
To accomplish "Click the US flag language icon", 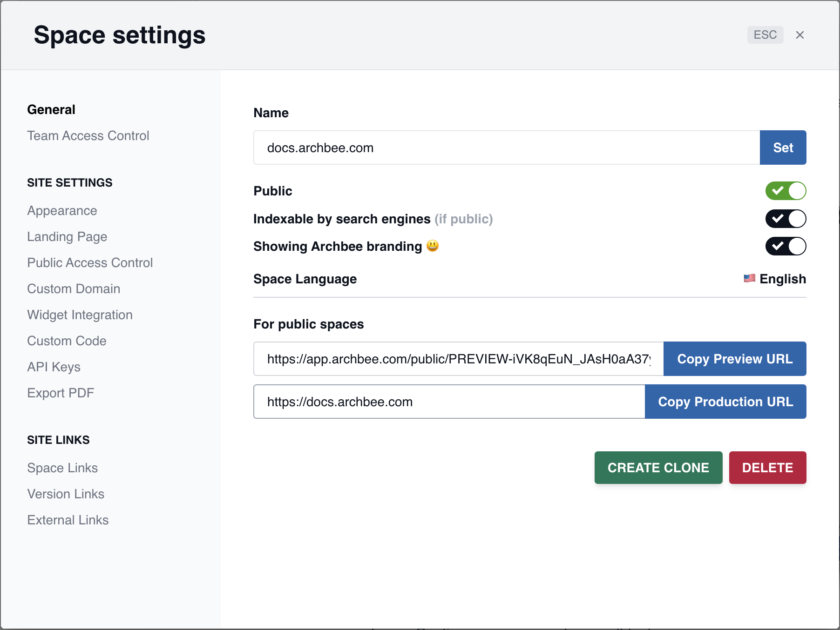I will (x=749, y=278).
